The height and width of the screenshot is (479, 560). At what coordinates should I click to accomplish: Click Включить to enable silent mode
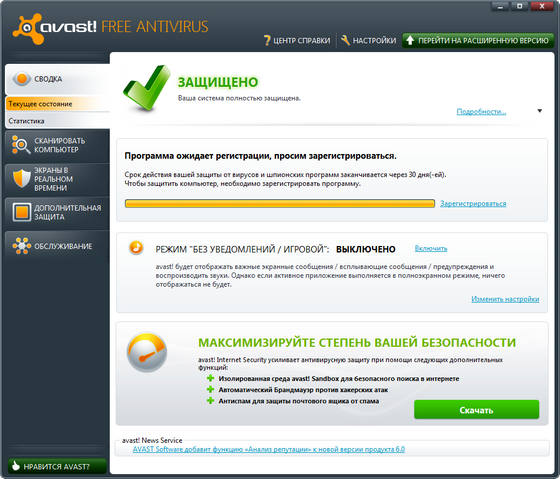pyautogui.click(x=431, y=248)
